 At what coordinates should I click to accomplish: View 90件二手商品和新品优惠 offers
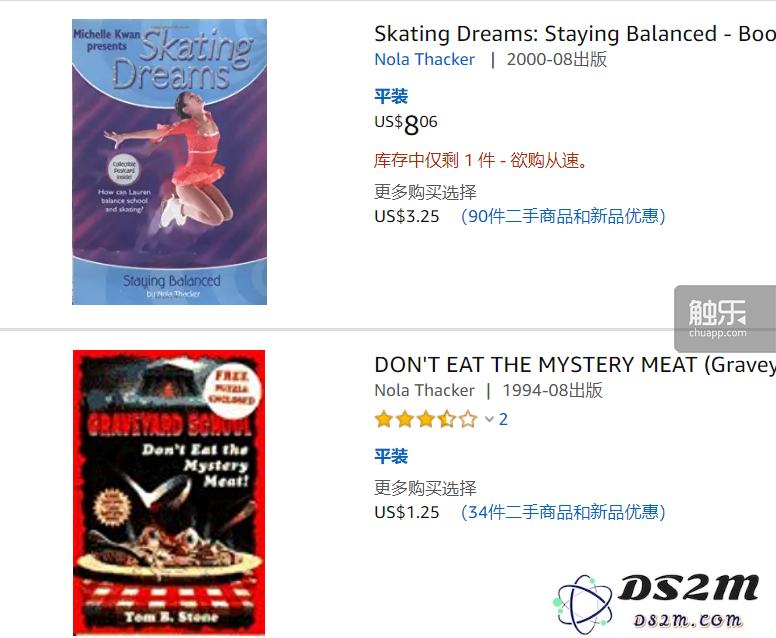coord(563,216)
